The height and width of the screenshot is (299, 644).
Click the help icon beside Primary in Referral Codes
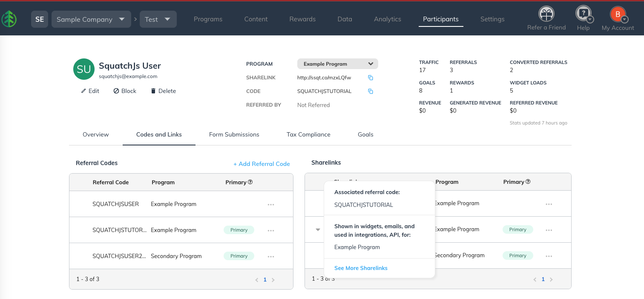tap(250, 182)
